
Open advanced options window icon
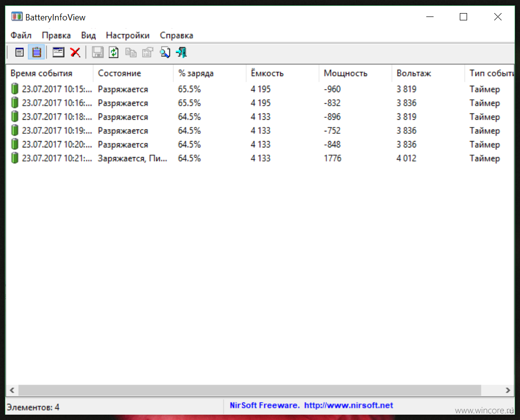click(x=58, y=52)
